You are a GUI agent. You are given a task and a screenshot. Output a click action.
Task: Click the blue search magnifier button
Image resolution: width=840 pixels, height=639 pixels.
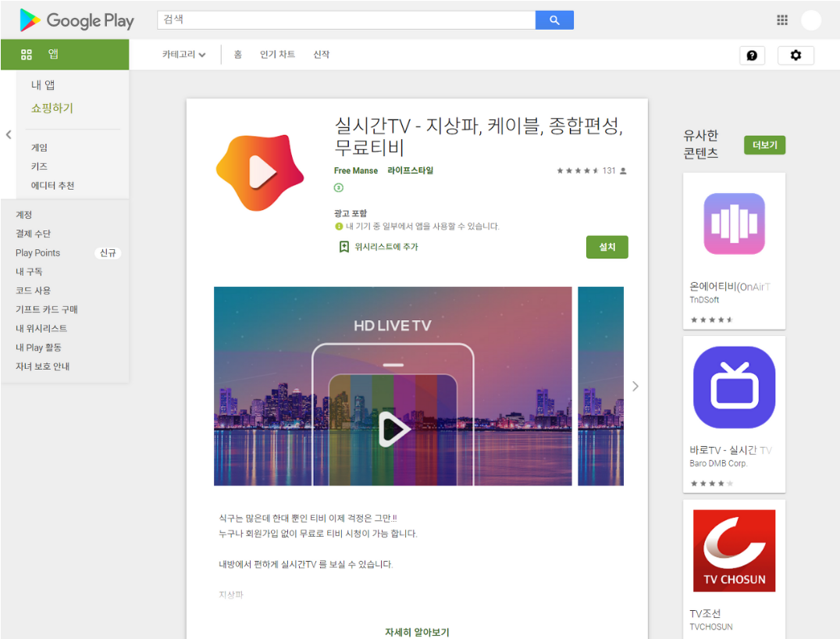(x=554, y=20)
